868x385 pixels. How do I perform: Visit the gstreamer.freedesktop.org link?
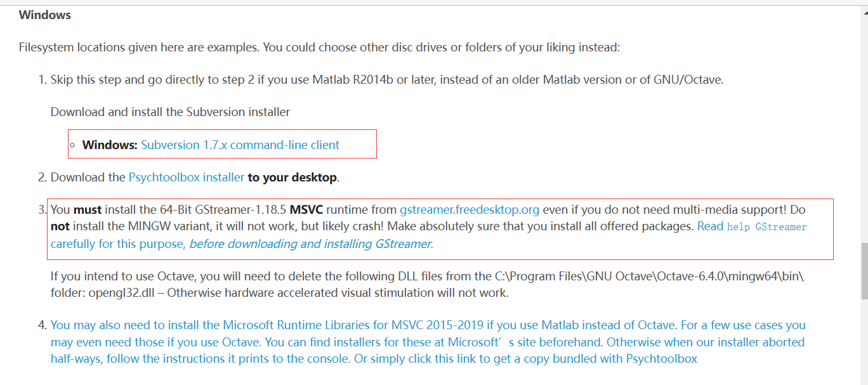tap(470, 209)
